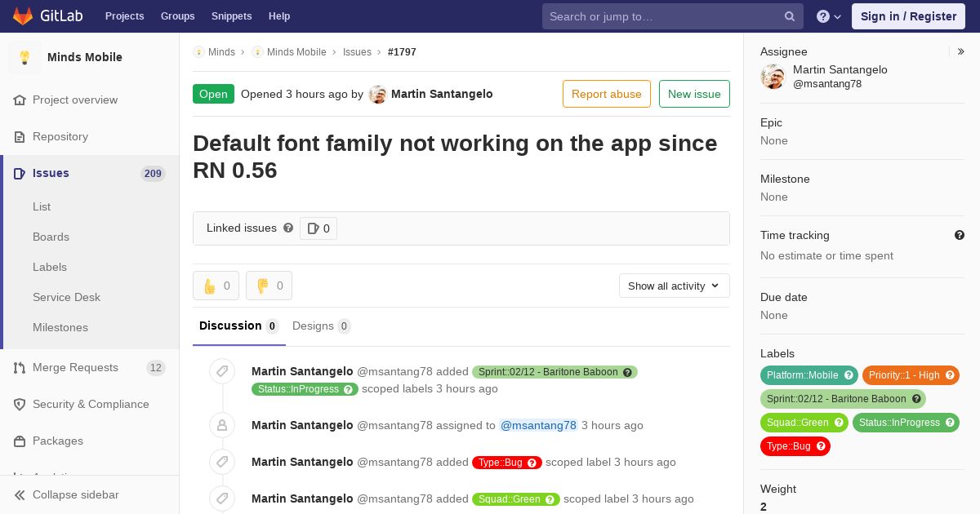Click the Time tracking help icon
The image size is (980, 514).
click(960, 235)
